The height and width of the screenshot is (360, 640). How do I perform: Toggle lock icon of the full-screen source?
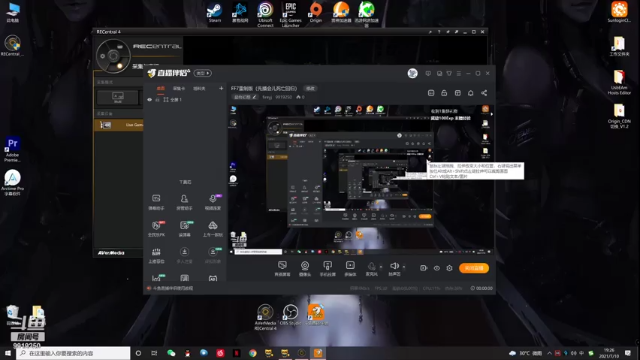tap(158, 100)
